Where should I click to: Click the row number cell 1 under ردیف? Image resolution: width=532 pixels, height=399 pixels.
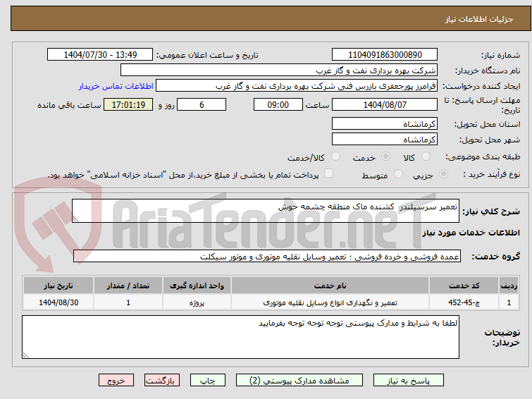coord(509,302)
